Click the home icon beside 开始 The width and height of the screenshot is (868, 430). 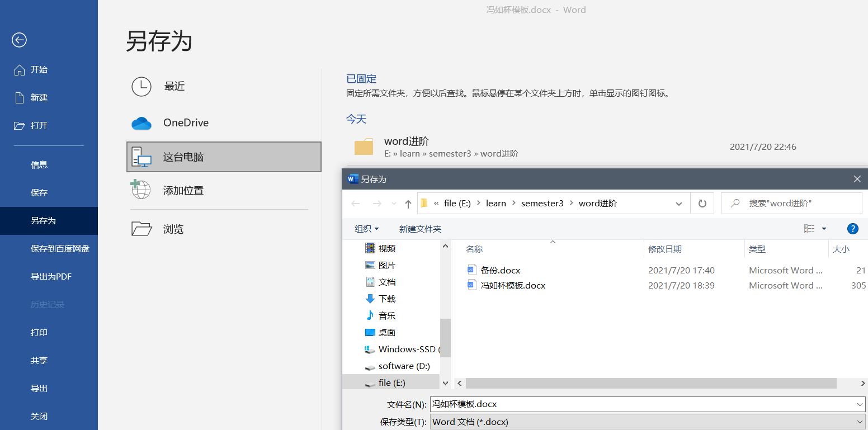pyautogui.click(x=20, y=70)
